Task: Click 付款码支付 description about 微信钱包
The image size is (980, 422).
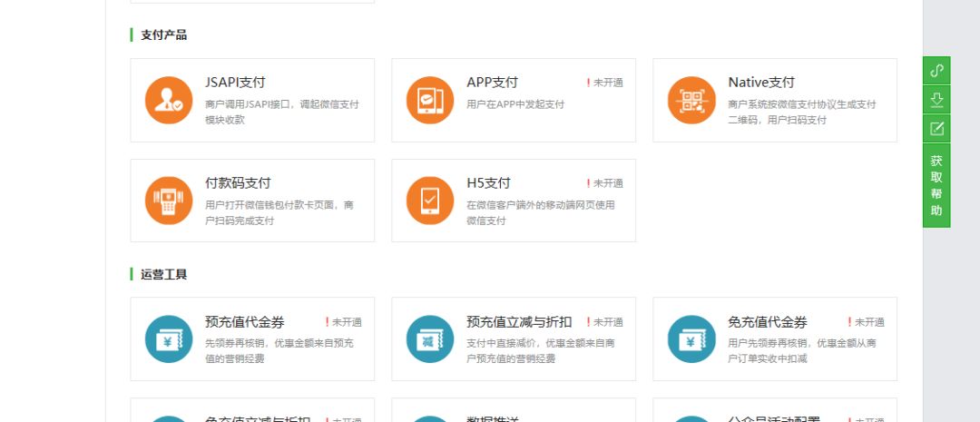Action: click(x=279, y=212)
